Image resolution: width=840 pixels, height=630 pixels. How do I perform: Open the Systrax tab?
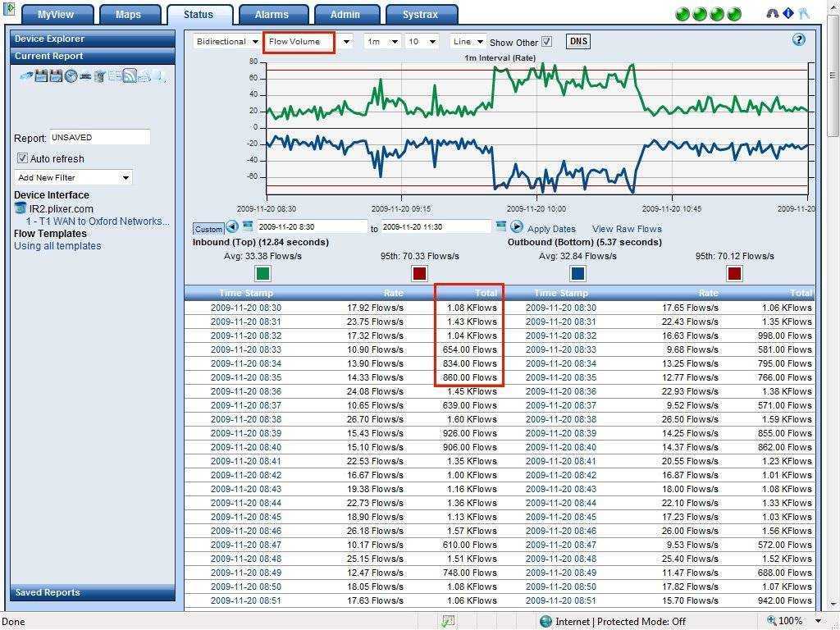coord(421,15)
